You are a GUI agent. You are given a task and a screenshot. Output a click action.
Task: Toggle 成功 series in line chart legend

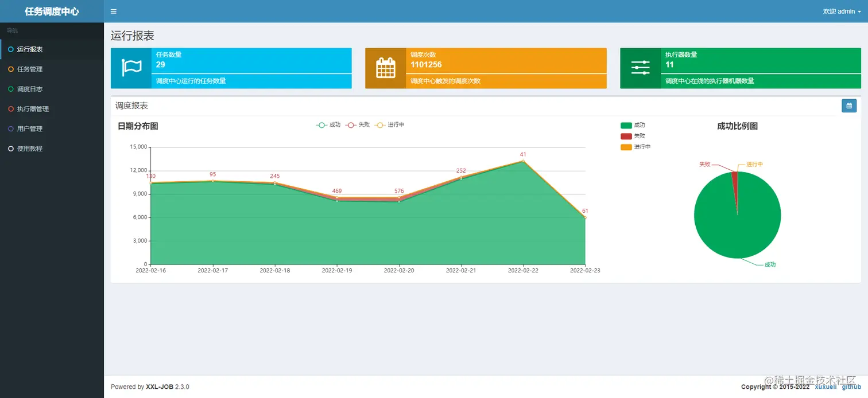328,125
